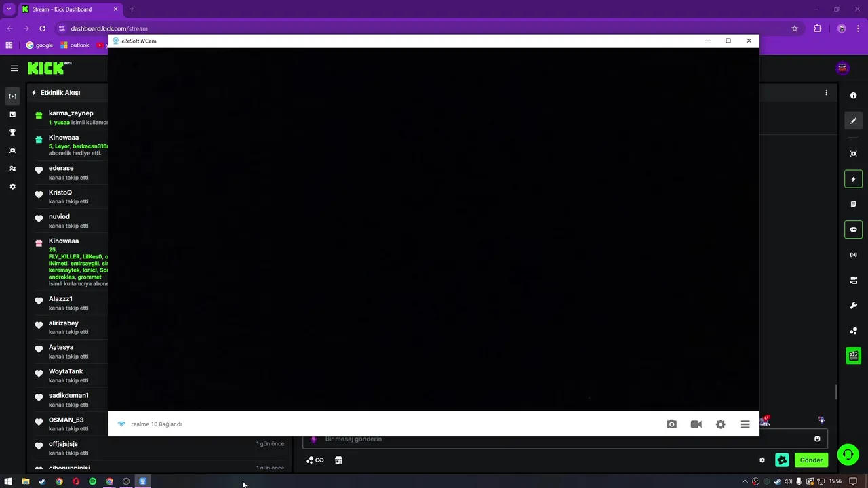Reload the Kick dashboard page
This screenshot has height=488, width=868.
pos(42,28)
